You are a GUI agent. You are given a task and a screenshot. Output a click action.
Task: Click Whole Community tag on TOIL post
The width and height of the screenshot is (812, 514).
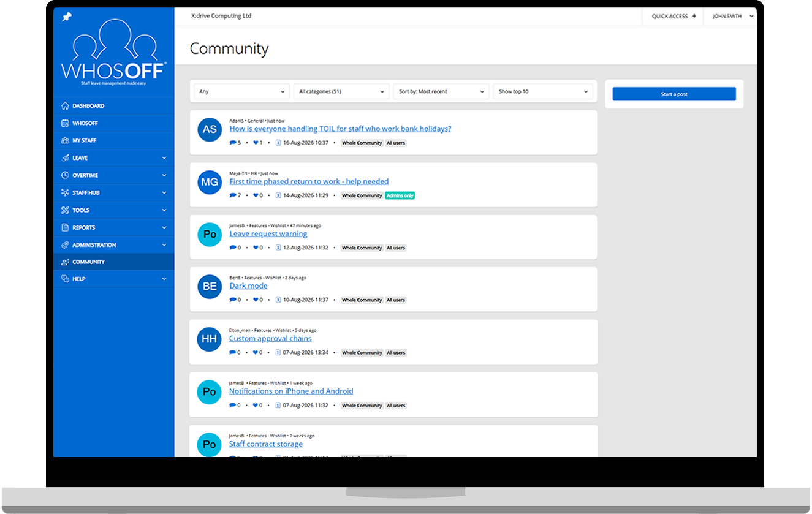(362, 143)
